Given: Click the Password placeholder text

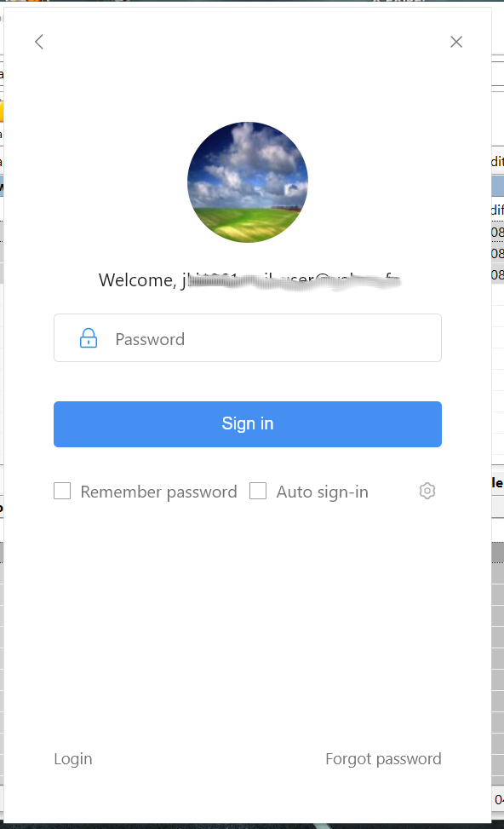Looking at the screenshot, I should click(x=150, y=339).
